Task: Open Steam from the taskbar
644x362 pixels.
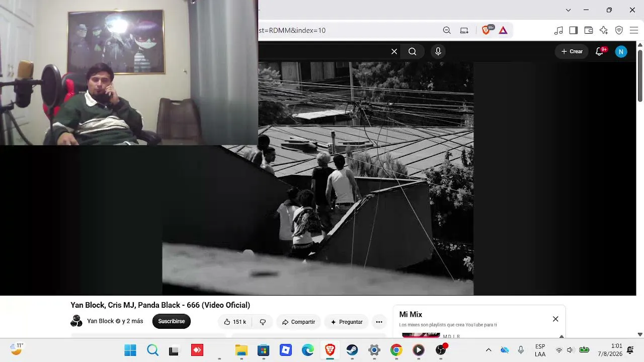Action: (x=352, y=350)
